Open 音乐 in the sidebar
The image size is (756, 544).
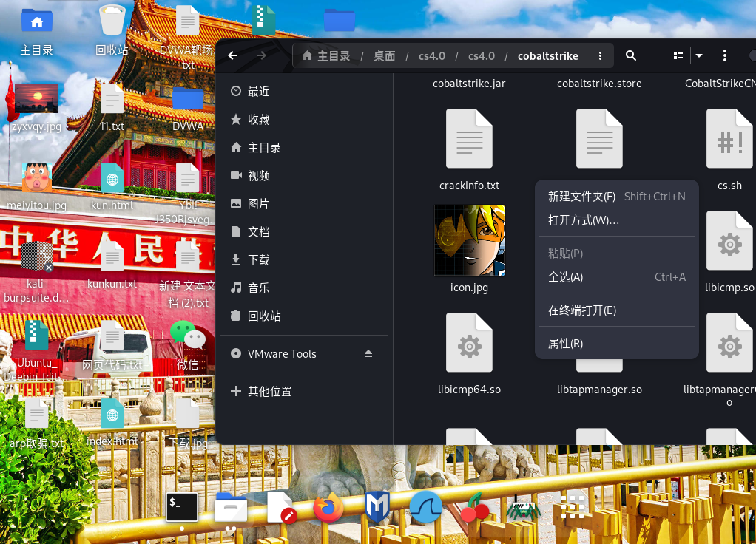click(304, 288)
